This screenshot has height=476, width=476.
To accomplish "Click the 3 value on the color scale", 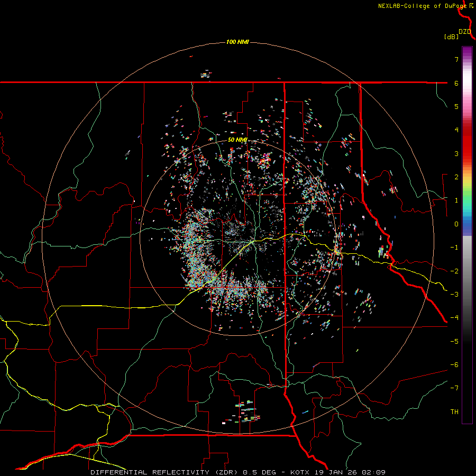I will click(456, 153).
